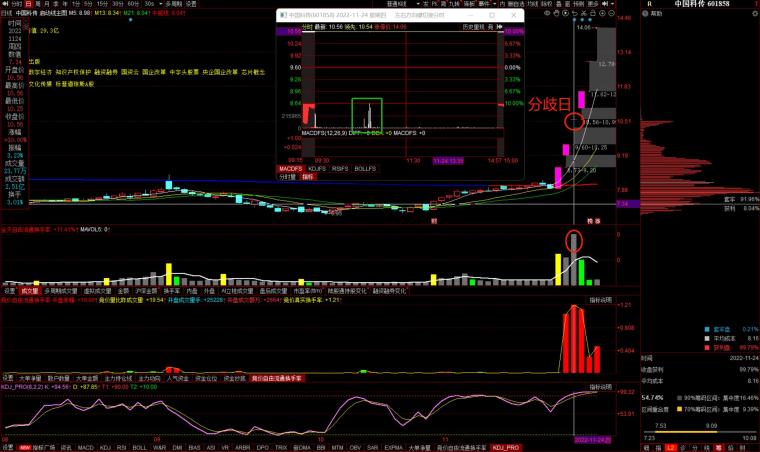Switch to 60分 timeframe

[x=133, y=3]
